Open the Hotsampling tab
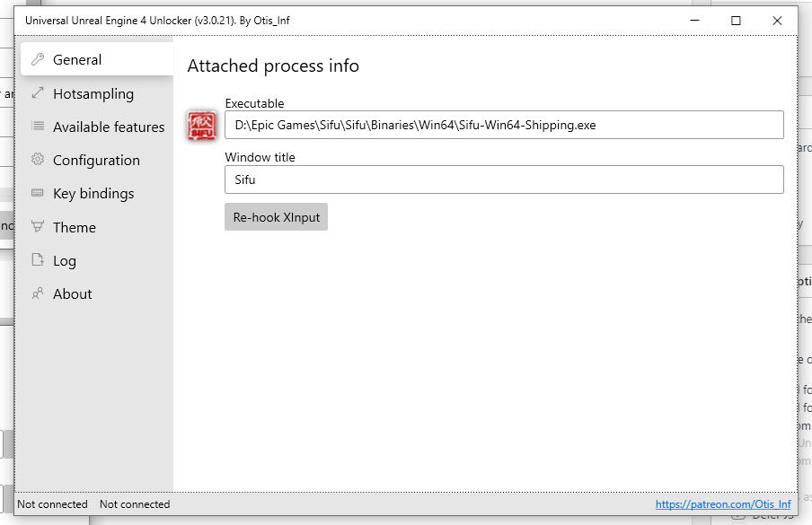Viewport: 812px width, 525px height. coord(93,94)
